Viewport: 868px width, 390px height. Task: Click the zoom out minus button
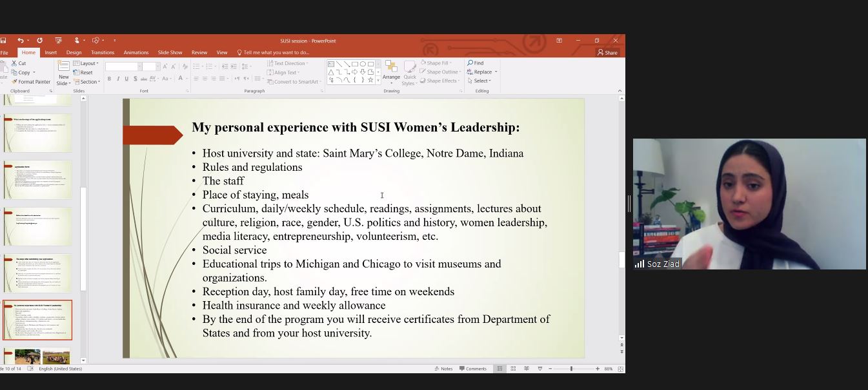pos(550,369)
